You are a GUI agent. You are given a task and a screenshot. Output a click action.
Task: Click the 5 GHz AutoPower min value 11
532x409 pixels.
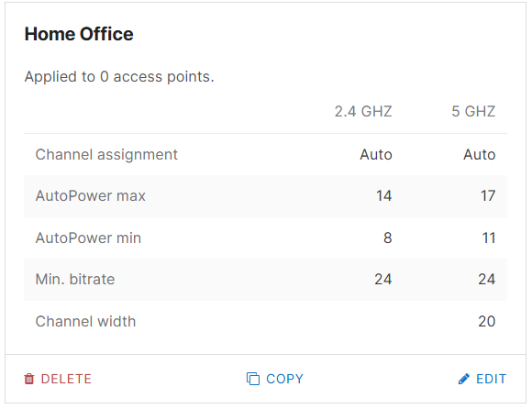(489, 238)
